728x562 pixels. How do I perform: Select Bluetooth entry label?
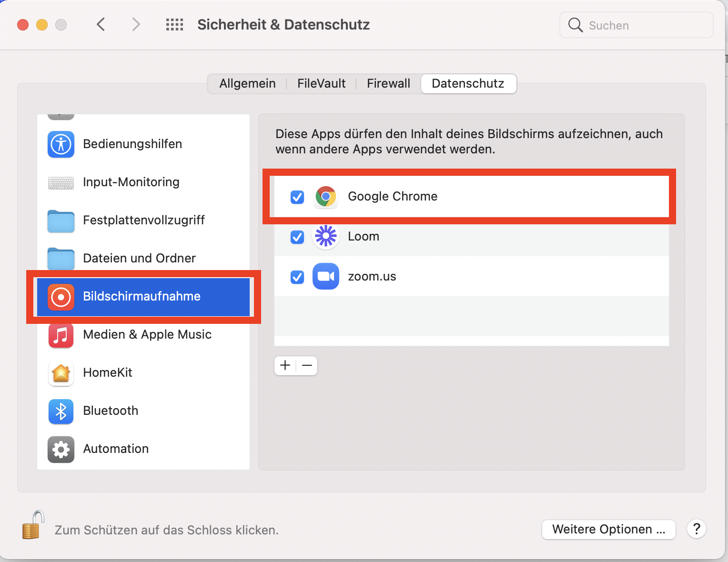coord(111,411)
